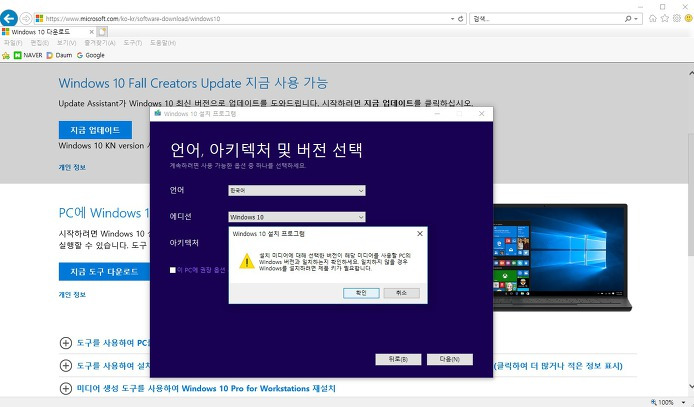Viewport: 694px width, 407px height.
Task: Minimize the Windows 10 설치 프로그램 window
Action: click(x=437, y=114)
